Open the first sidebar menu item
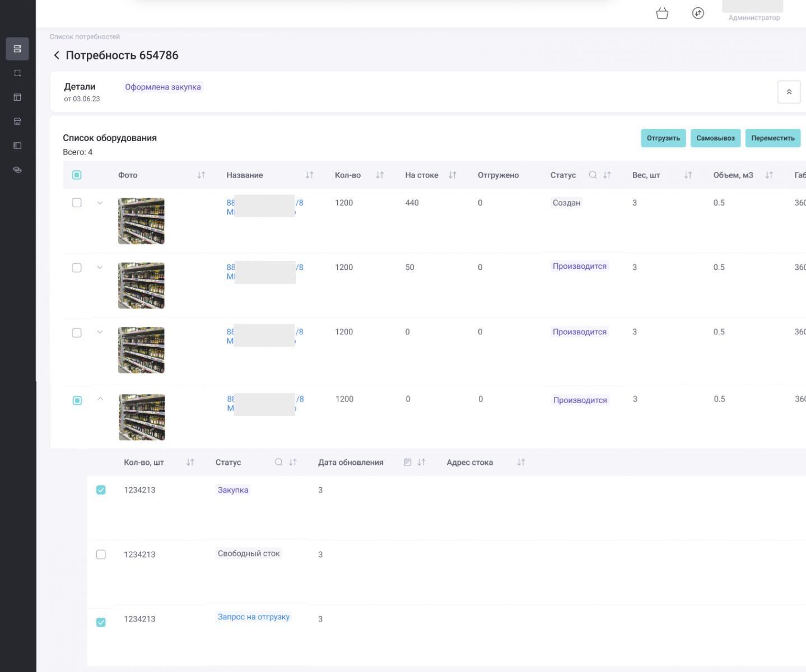This screenshot has width=806, height=672. point(17,49)
